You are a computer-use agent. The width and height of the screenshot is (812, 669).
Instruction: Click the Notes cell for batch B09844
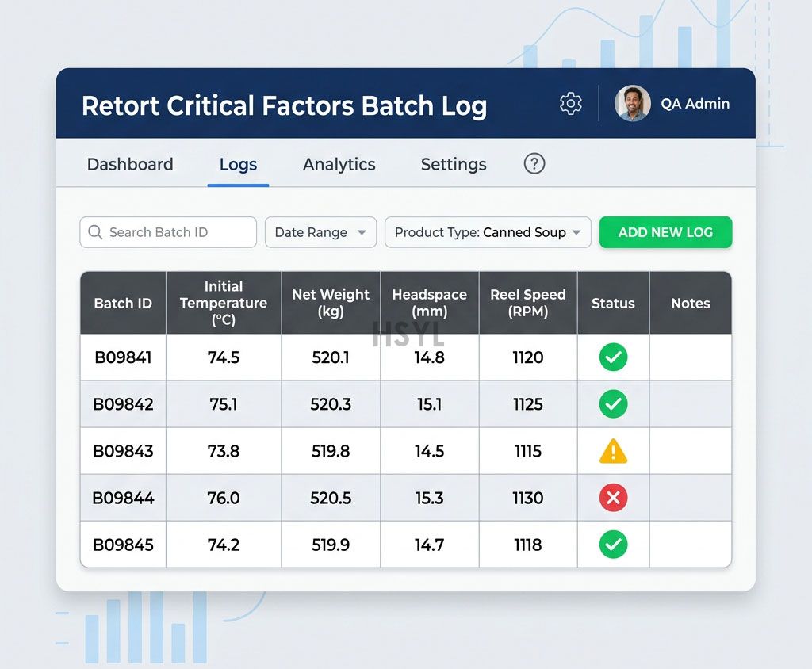tap(691, 498)
